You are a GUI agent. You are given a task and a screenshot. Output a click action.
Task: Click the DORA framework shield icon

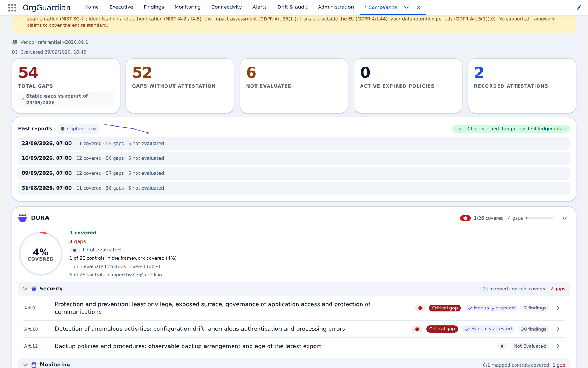23,218
